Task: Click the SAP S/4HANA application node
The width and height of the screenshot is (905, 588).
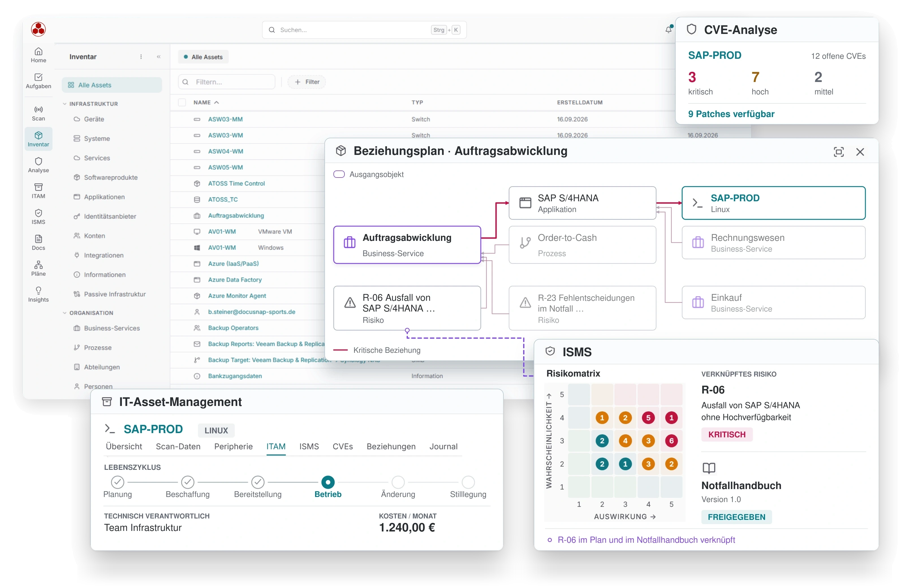Action: pos(582,203)
